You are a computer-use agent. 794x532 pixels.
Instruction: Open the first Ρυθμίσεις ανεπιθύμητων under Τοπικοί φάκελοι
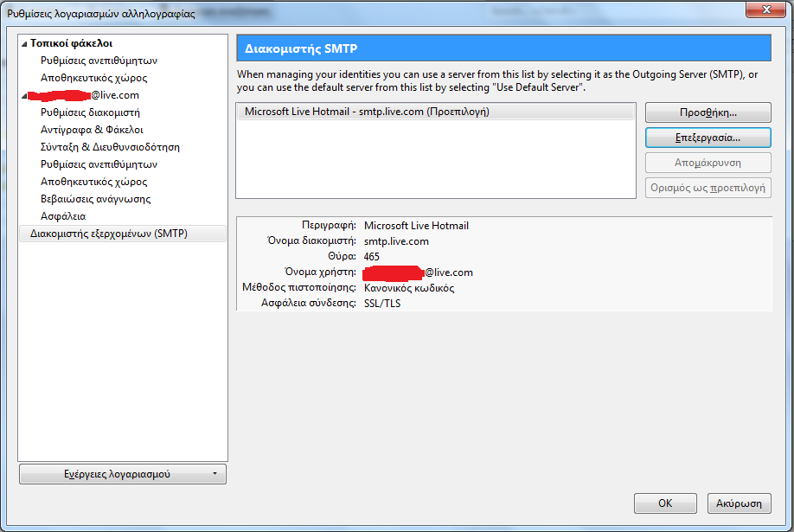[x=99, y=61]
